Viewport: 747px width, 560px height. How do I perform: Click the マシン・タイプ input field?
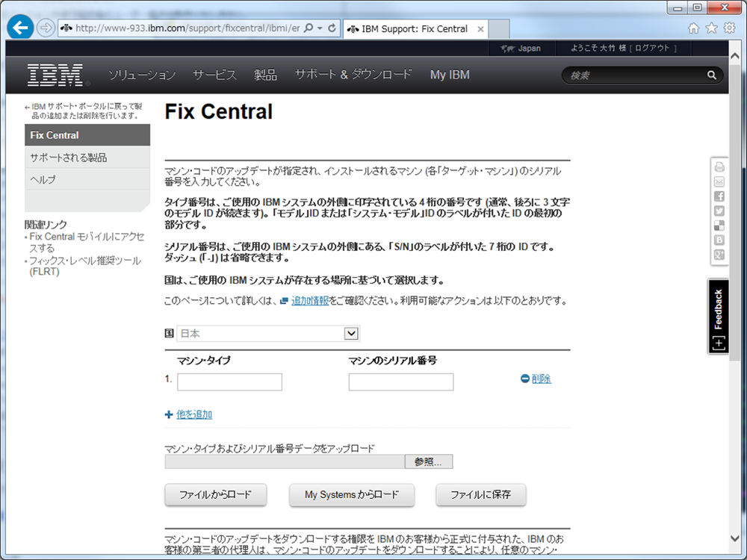point(229,382)
